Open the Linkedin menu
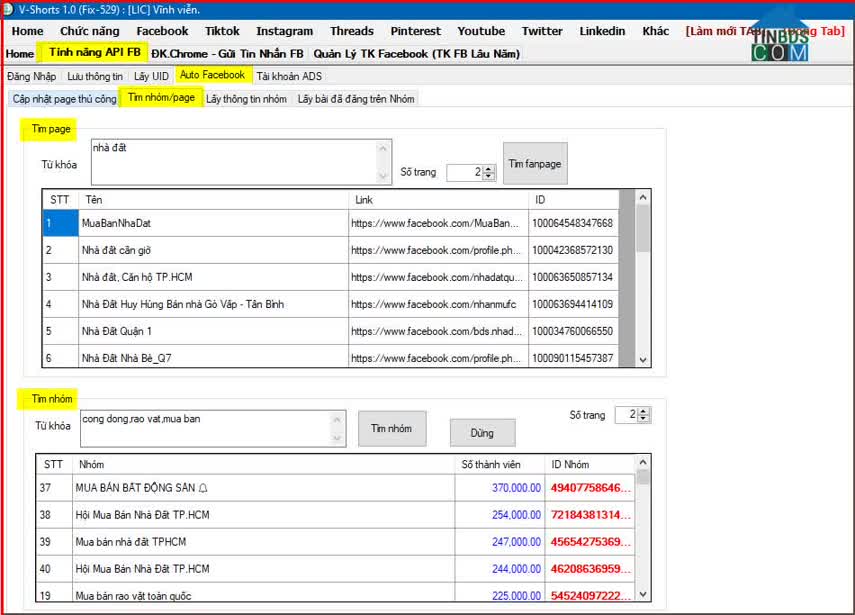This screenshot has height=615, width=855. [x=602, y=31]
